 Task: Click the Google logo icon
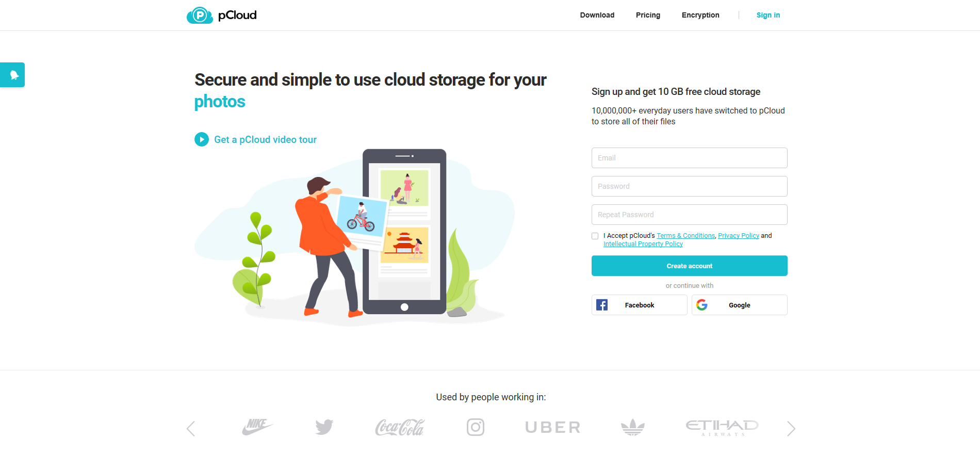tap(702, 305)
